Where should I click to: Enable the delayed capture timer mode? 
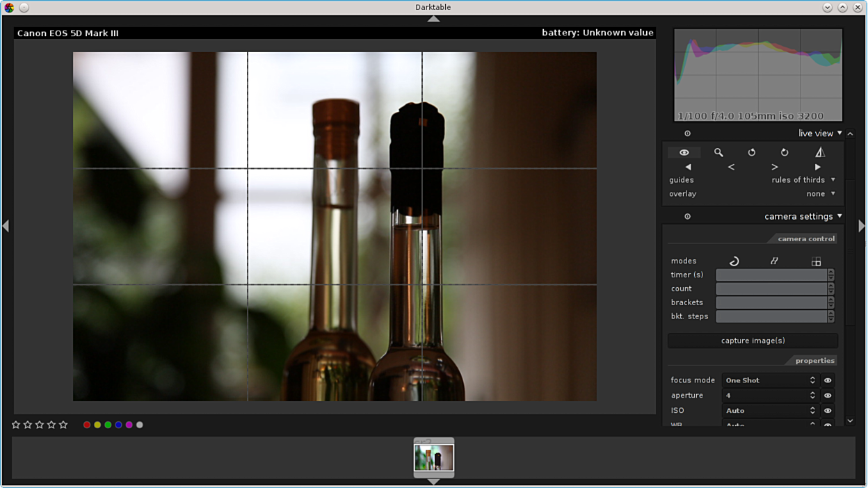[734, 261]
